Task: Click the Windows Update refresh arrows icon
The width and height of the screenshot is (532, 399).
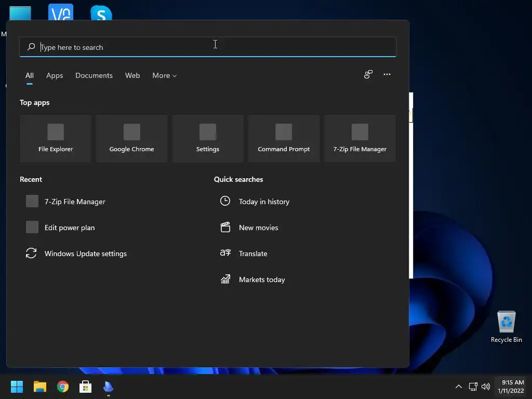Action: pyautogui.click(x=31, y=253)
